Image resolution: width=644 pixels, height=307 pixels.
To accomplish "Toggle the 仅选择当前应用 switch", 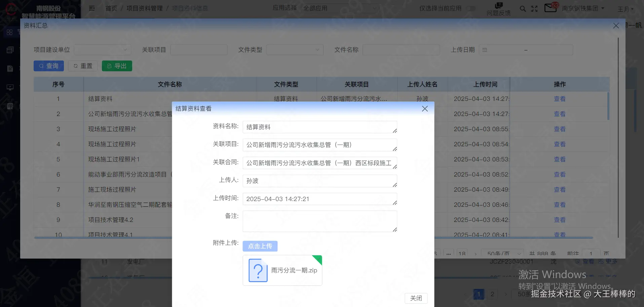I will coord(471,8).
